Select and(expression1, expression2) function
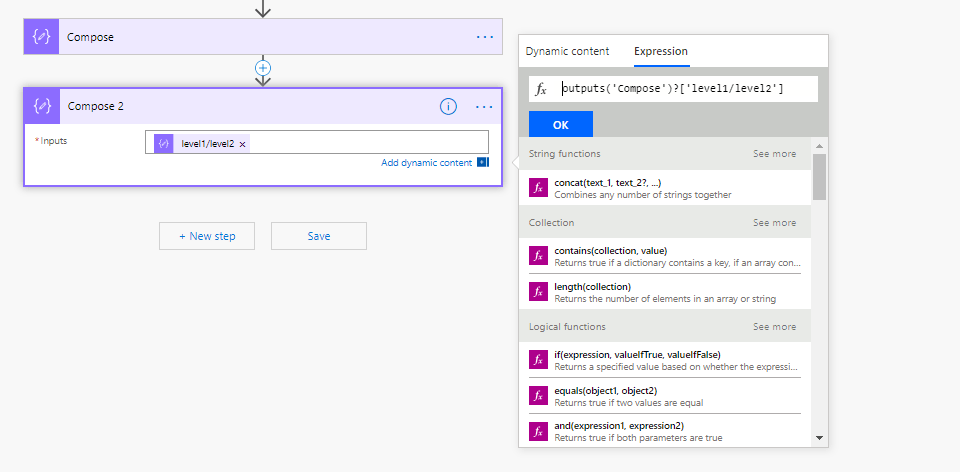This screenshot has height=472, width=960. coord(665,431)
